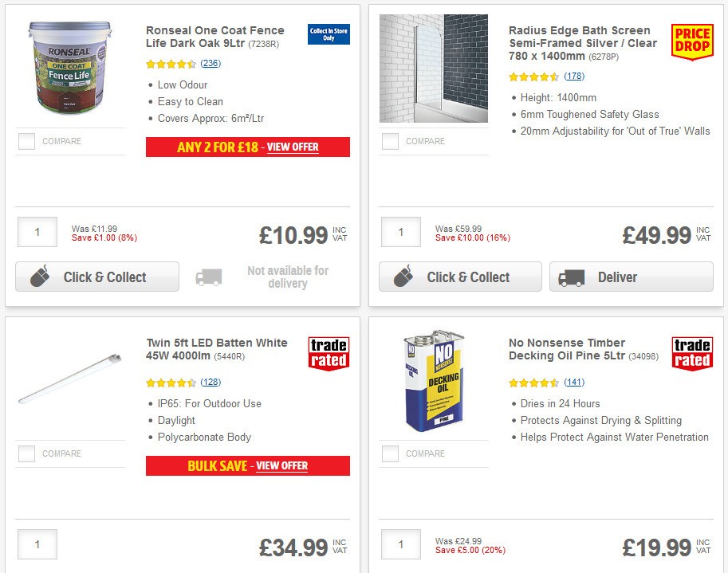Check the Compare box for the bath screen
The height and width of the screenshot is (573, 728).
(389, 141)
